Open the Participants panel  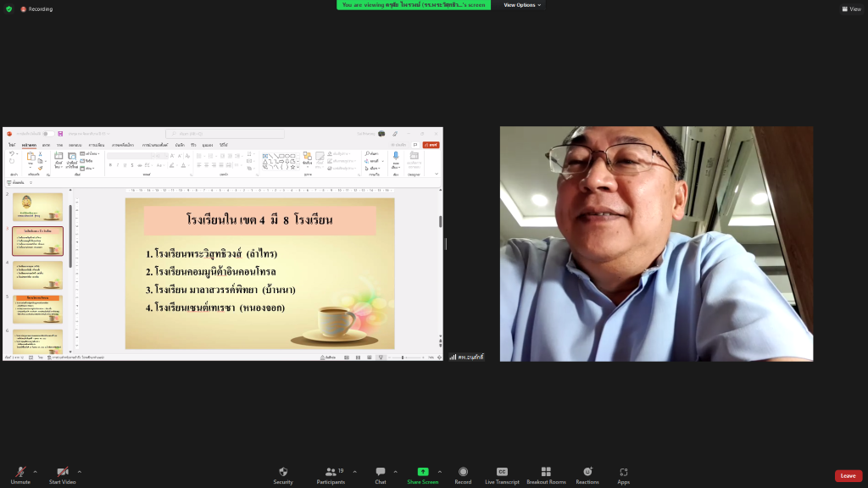(x=331, y=474)
